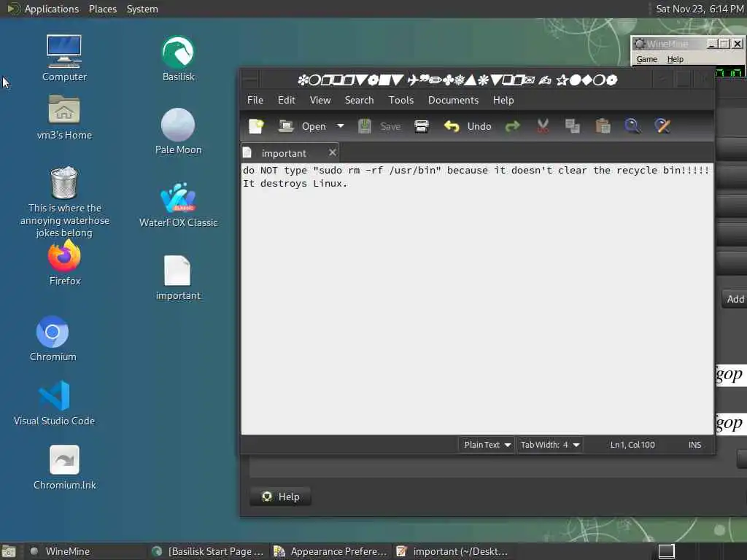Image resolution: width=747 pixels, height=560 pixels.
Task: Select the Visual Studio Code desktop icon
Action: 54,402
